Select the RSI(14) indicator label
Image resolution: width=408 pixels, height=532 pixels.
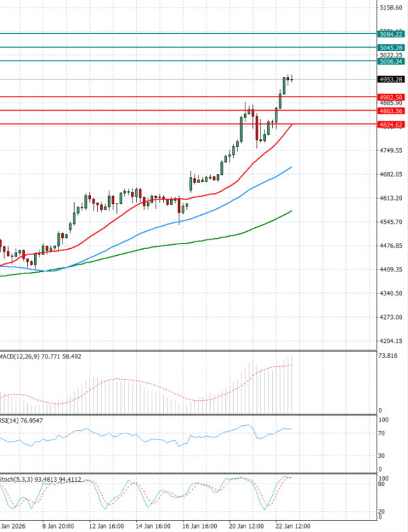(x=15, y=420)
